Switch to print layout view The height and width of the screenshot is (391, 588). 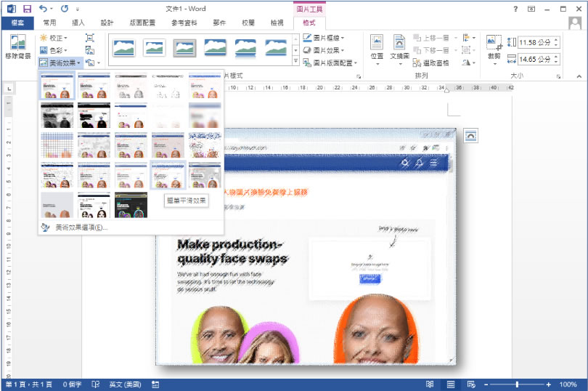pyautogui.click(x=451, y=384)
